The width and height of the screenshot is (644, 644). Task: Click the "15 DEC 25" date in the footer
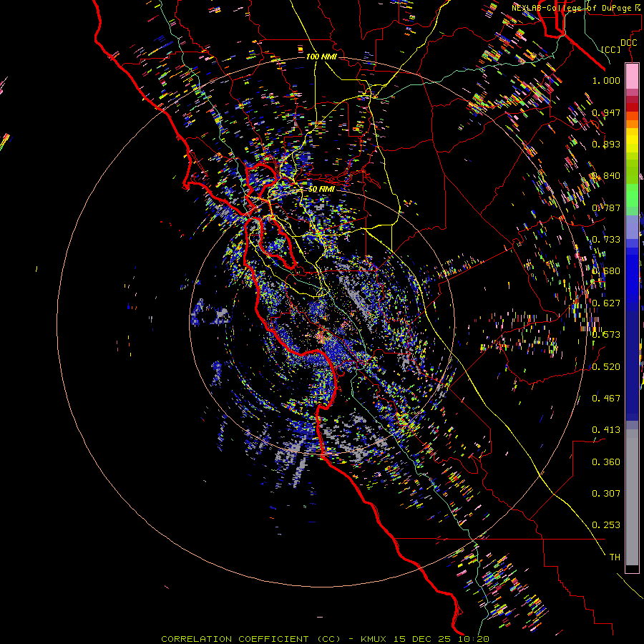pyautogui.click(x=421, y=639)
